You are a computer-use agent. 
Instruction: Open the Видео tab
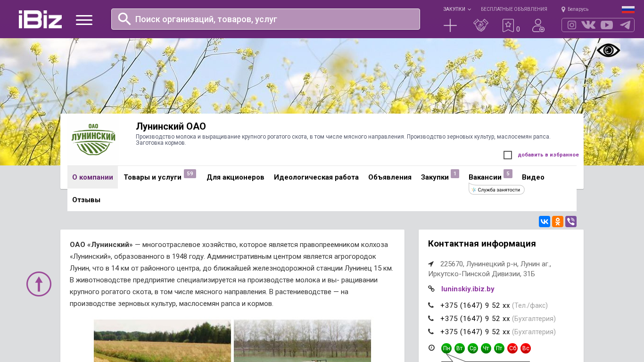[x=533, y=177]
